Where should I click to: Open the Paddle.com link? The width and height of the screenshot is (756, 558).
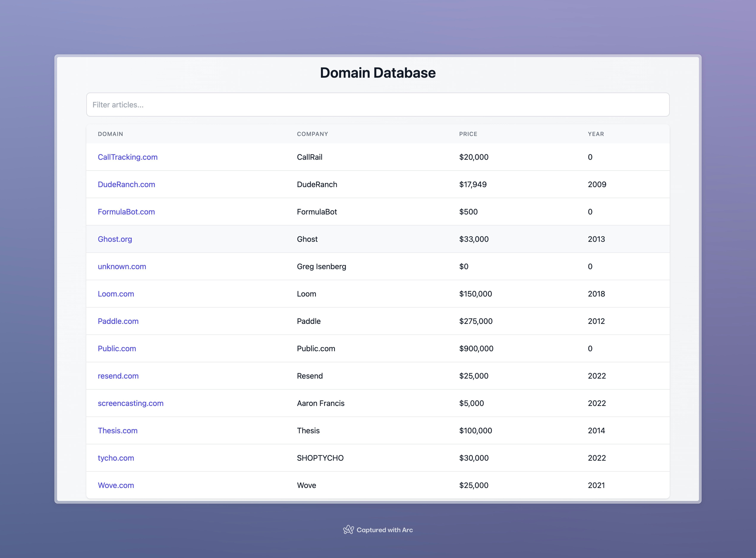coord(118,321)
